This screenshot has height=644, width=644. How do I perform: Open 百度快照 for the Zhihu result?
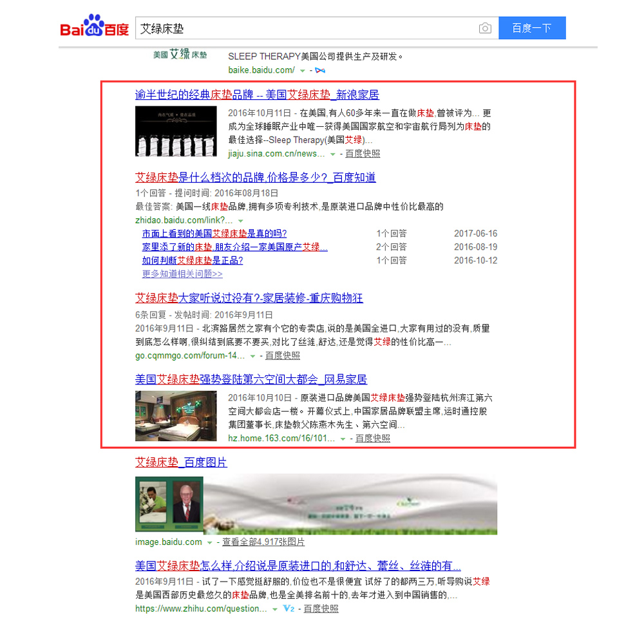[x=321, y=609]
